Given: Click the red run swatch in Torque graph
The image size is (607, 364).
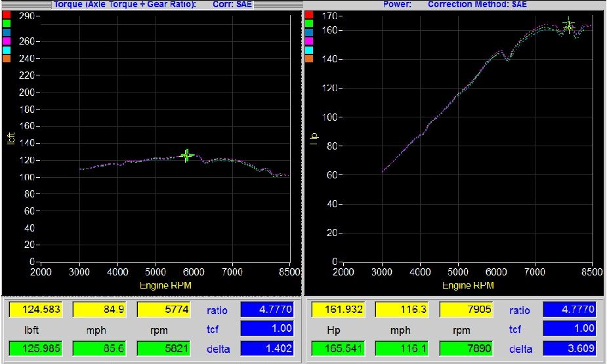Looking at the screenshot, I should [7, 14].
